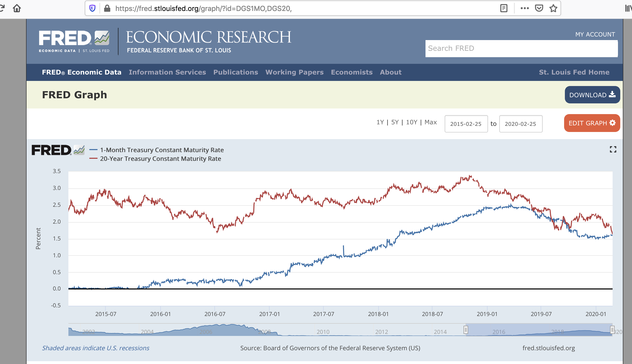Open the tracking protection shield icon
Screen dimensions: 632x364
92,8
